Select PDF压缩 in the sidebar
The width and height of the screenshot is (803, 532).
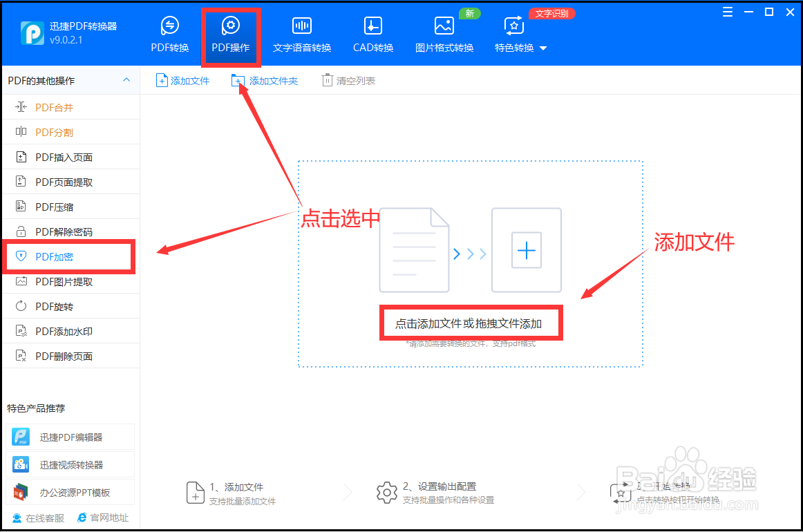70,207
